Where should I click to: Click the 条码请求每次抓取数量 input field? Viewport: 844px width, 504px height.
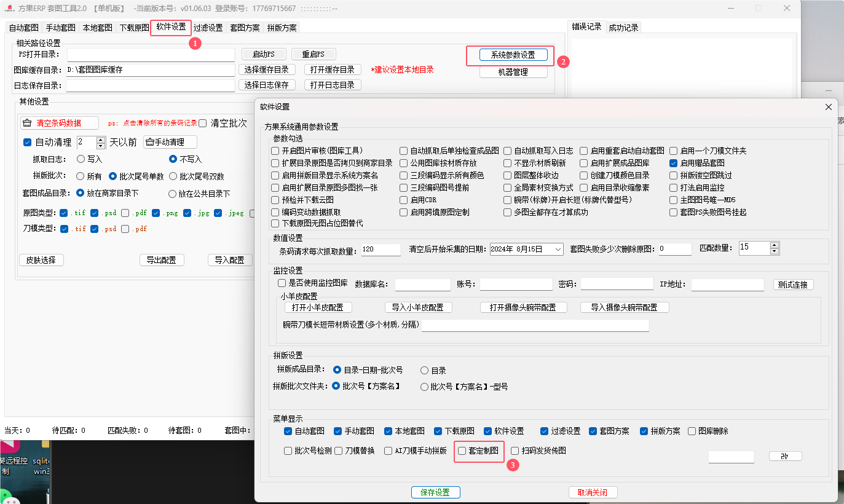pyautogui.click(x=381, y=250)
